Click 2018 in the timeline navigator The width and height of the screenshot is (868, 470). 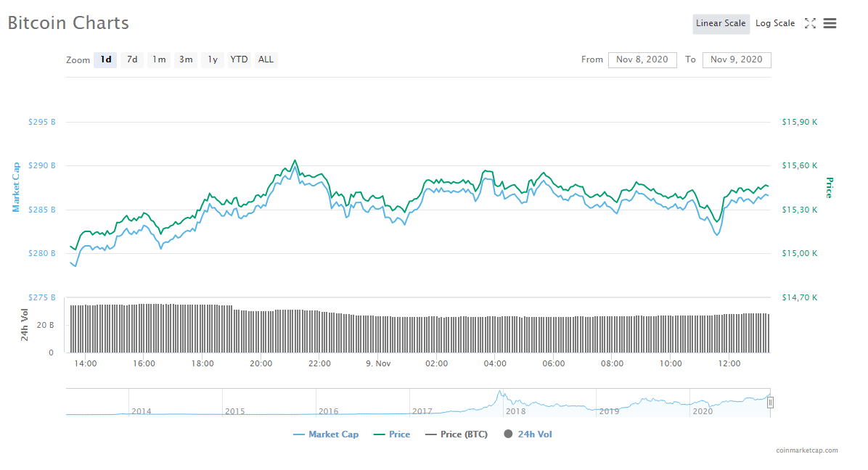point(515,411)
